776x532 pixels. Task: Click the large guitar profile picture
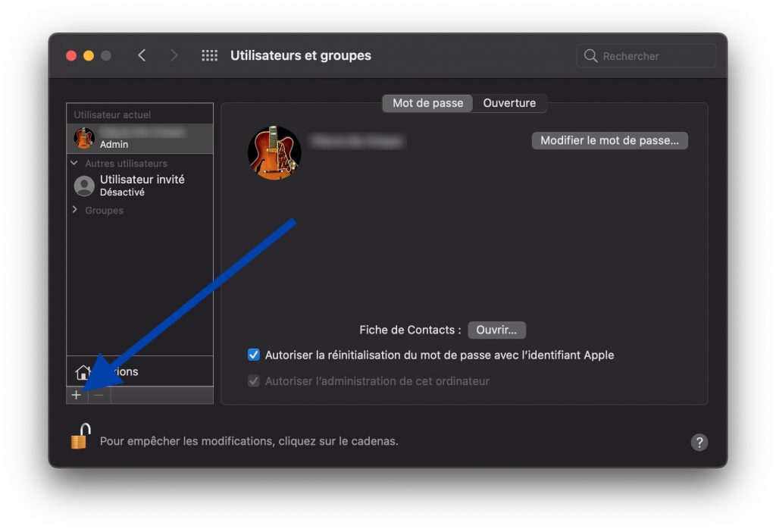tap(274, 153)
